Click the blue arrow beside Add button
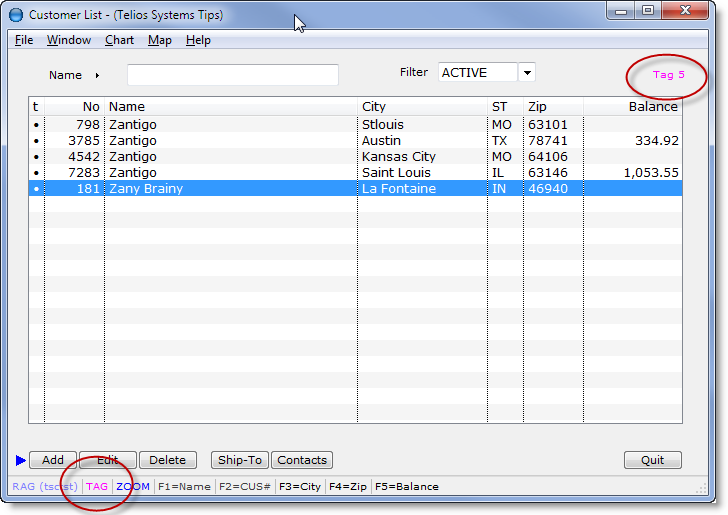The width and height of the screenshot is (728, 515). click(21, 460)
